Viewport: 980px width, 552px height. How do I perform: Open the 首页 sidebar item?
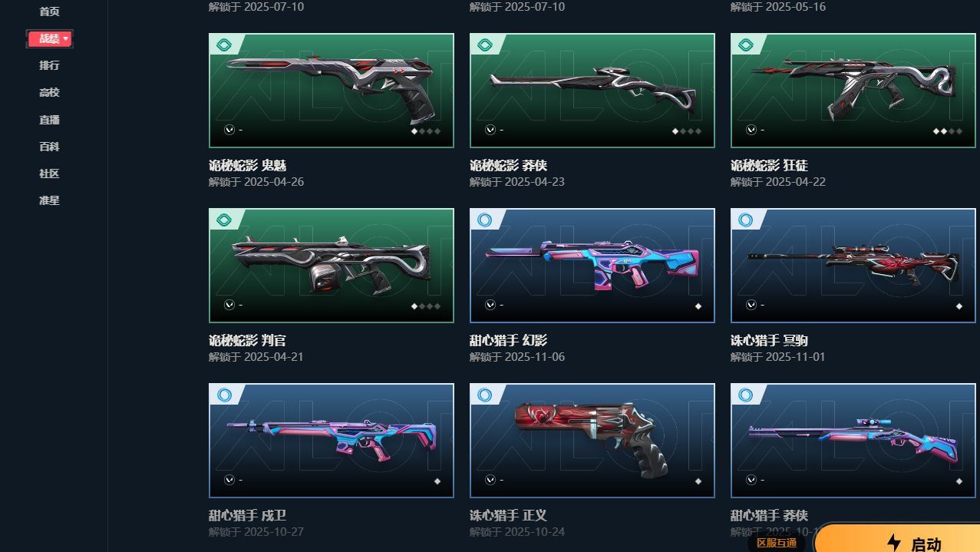(49, 12)
